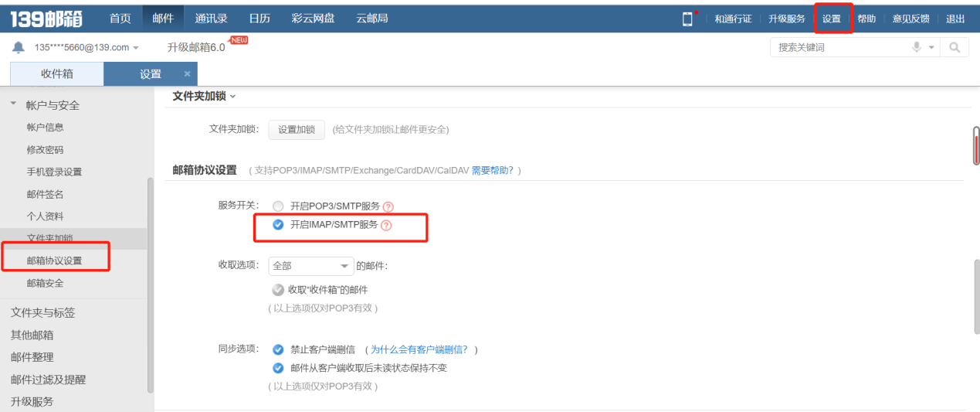
Task: Switch to the 设置 tab
Action: tap(151, 74)
